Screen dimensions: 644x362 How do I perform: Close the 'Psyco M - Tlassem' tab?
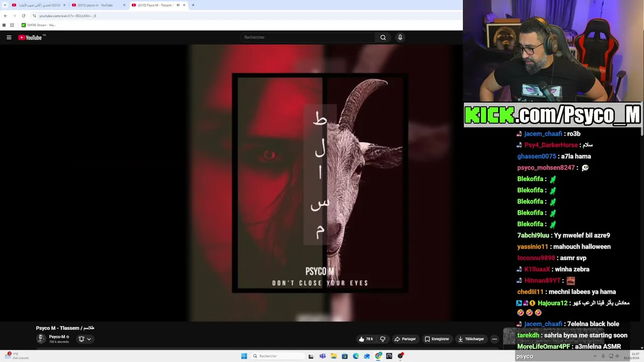(x=184, y=5)
